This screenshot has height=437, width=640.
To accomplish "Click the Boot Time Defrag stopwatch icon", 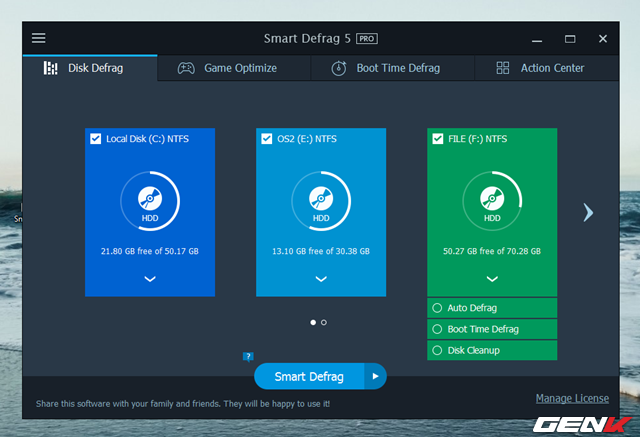I will (339, 68).
